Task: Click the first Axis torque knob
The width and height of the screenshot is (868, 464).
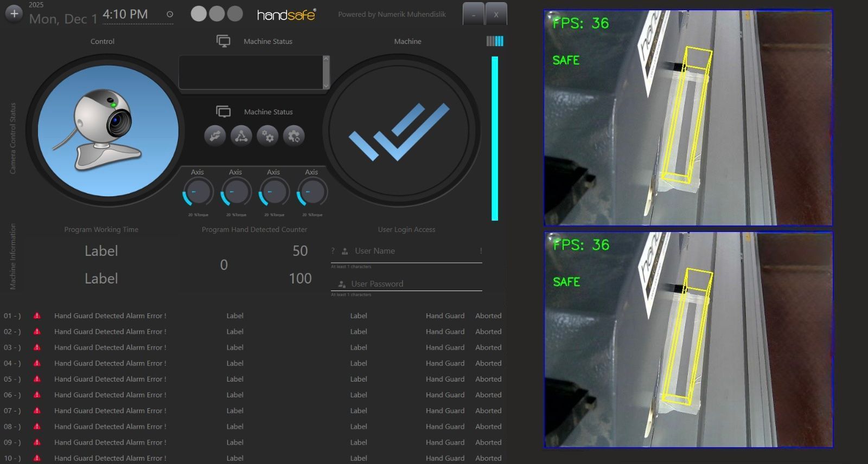Action: point(198,192)
